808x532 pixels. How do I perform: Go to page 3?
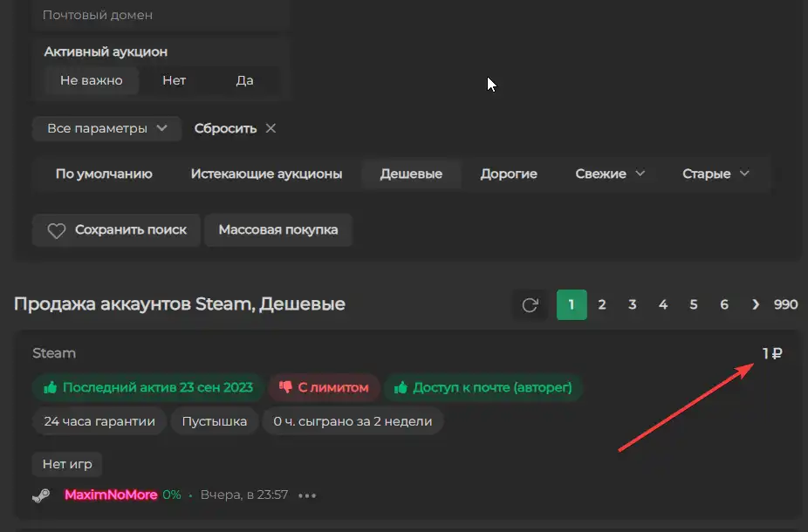click(x=633, y=305)
